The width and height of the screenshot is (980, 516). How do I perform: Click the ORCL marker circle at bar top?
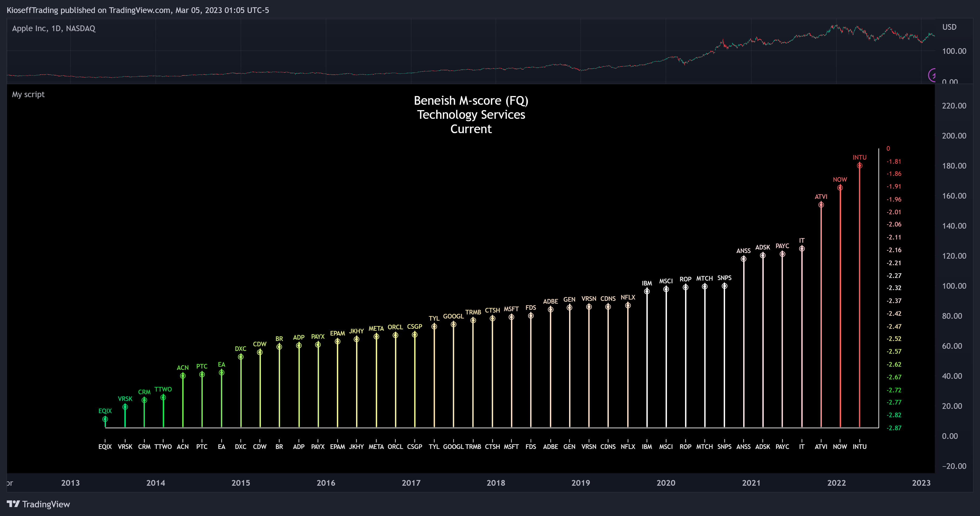pos(395,336)
